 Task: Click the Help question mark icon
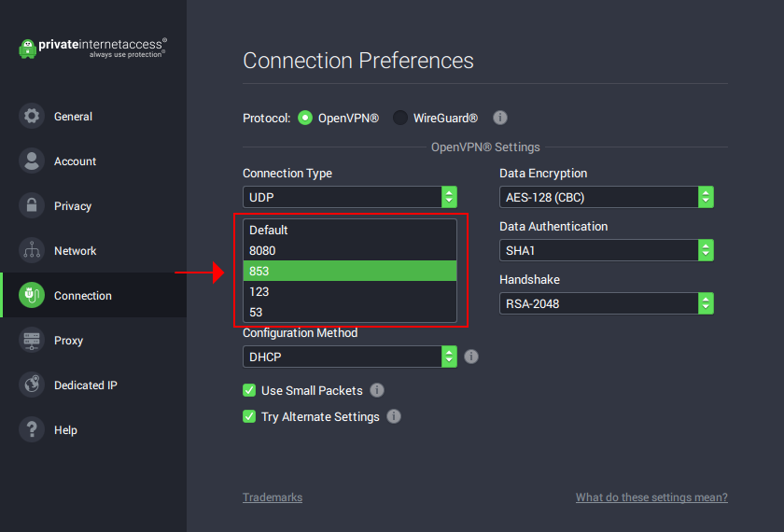pos(32,430)
